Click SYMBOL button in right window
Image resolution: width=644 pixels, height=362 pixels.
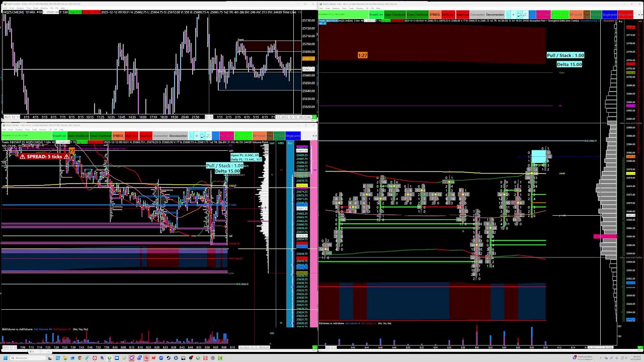coord(435,15)
